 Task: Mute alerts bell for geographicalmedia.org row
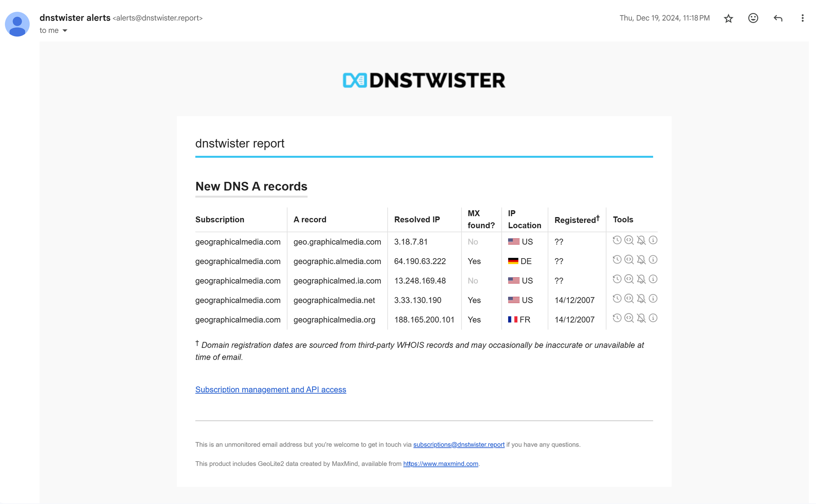click(641, 318)
